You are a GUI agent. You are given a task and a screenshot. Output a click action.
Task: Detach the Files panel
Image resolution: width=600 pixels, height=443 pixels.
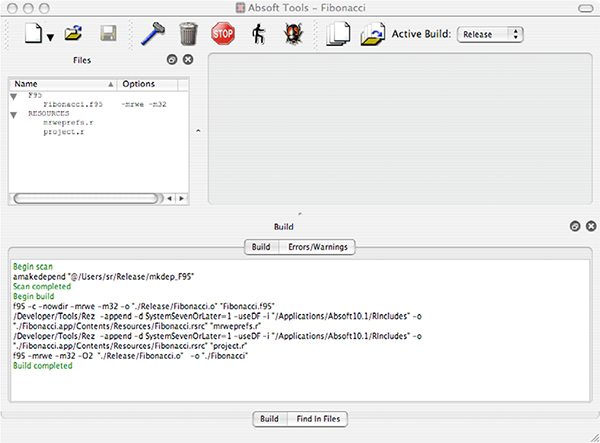(x=172, y=59)
